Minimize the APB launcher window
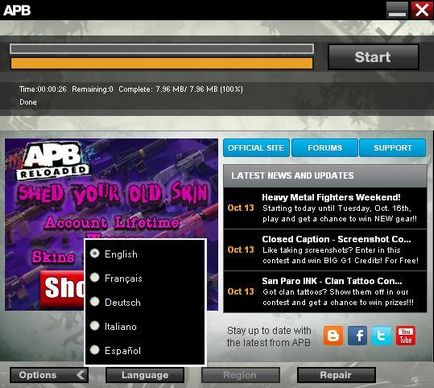Viewport: 434px width, 388px height. click(x=397, y=10)
